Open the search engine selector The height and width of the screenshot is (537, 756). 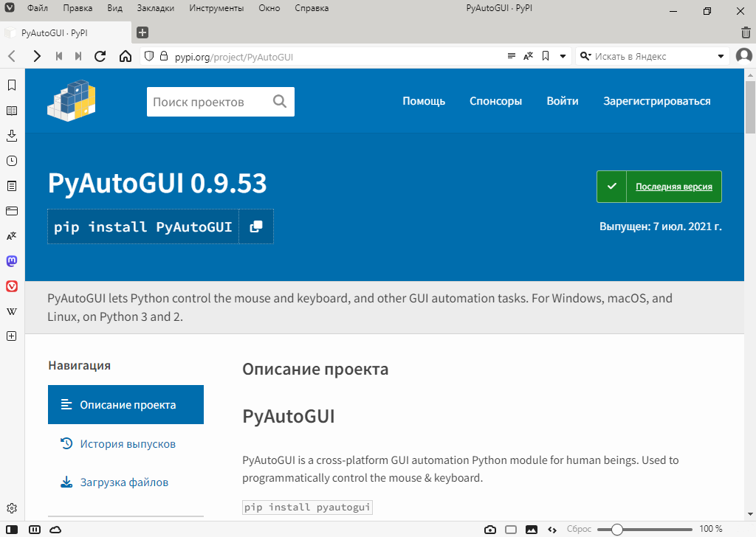586,56
